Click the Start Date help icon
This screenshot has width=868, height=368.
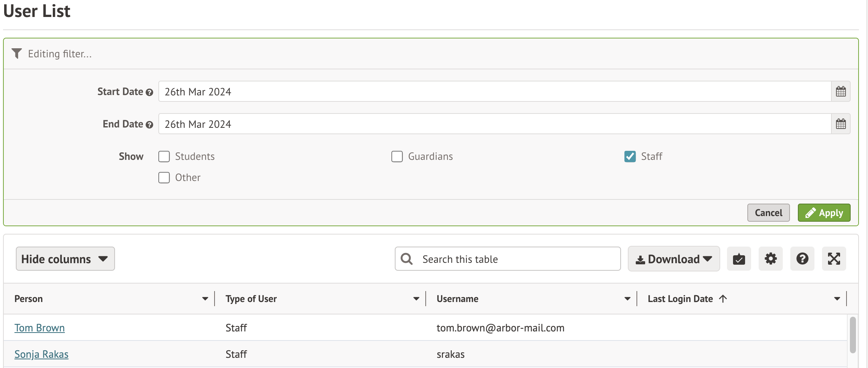[149, 92]
